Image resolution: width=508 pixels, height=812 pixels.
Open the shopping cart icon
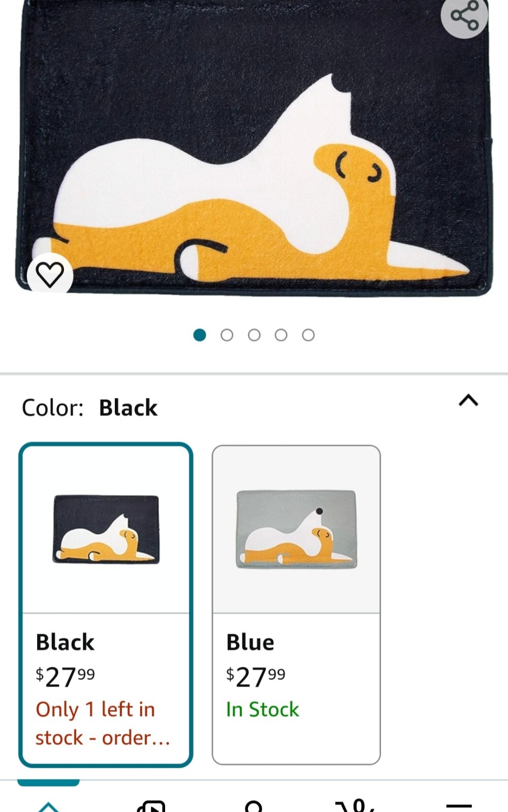[357, 805]
